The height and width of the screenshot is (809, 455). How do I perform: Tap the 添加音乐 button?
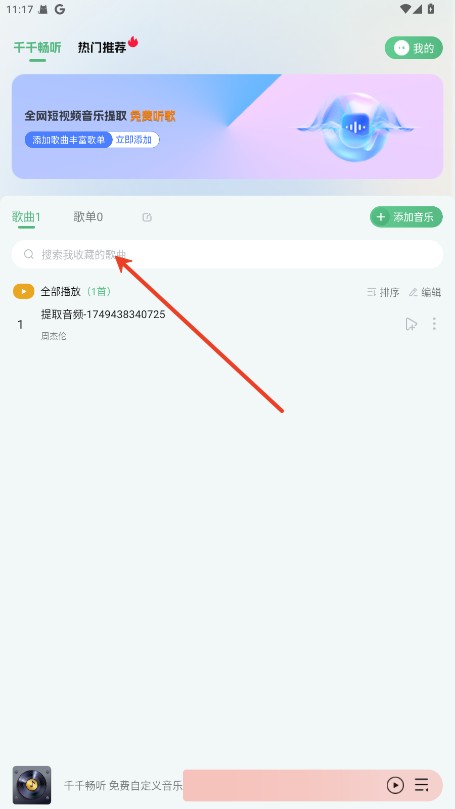407,217
